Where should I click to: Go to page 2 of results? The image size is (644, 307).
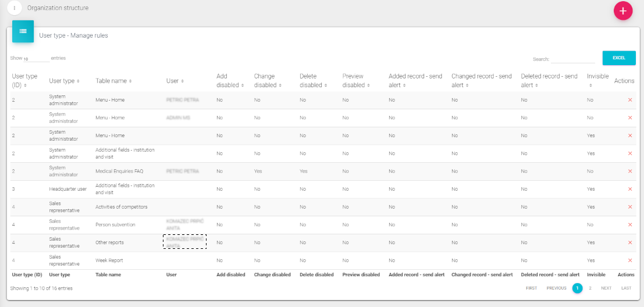point(590,288)
